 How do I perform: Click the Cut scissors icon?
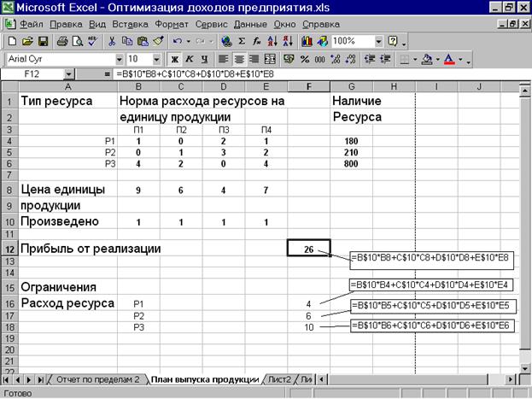113,41
